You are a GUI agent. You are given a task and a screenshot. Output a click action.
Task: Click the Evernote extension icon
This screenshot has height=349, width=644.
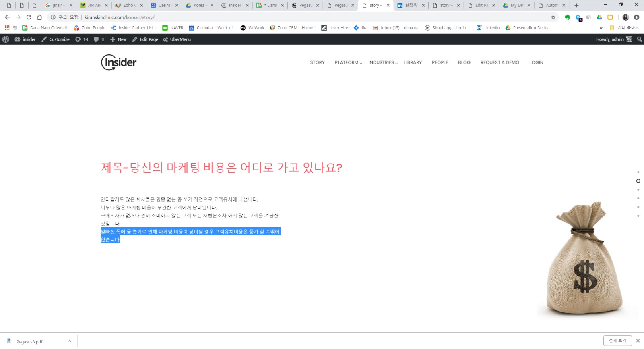point(567,17)
